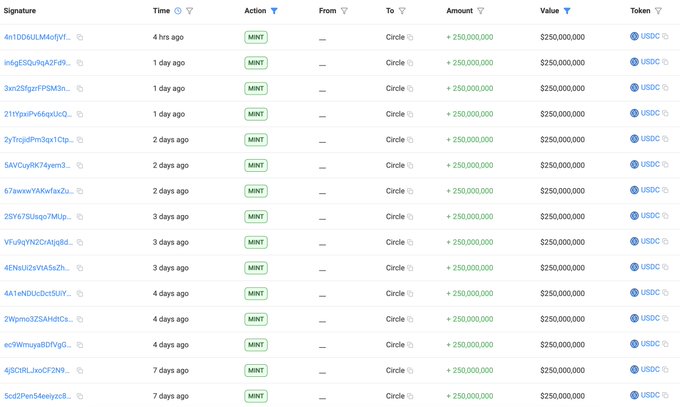680x407 pixels.
Task: Click the Amount column filter icon
Action: point(480,11)
